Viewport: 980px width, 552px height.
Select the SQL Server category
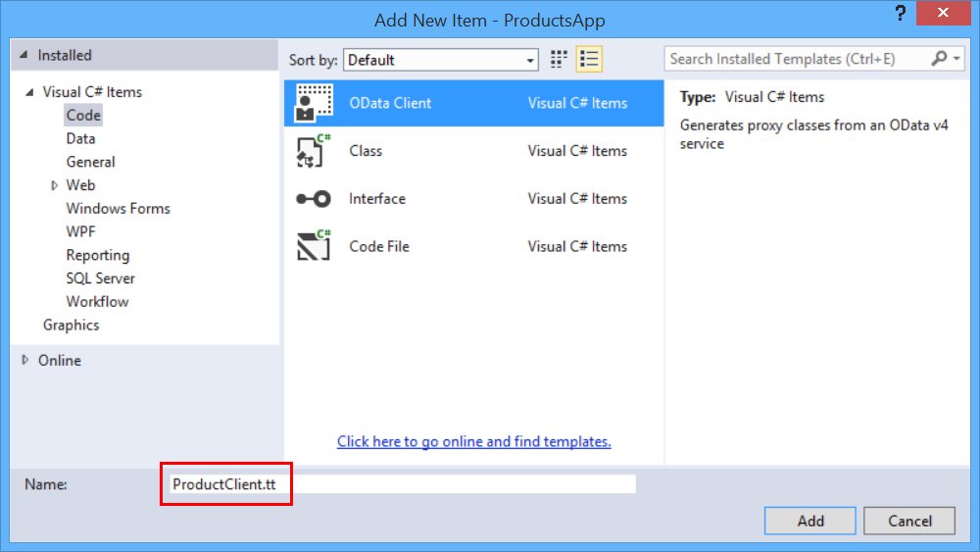100,278
